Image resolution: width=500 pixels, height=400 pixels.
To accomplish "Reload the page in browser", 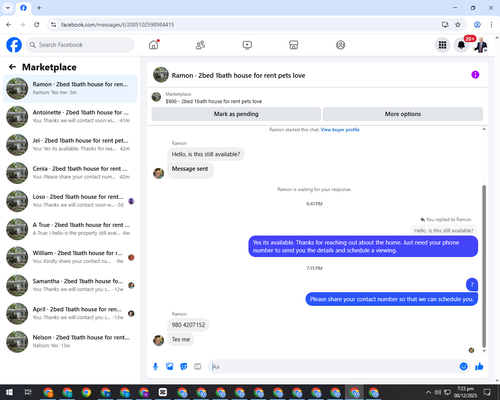I will pyautogui.click(x=37, y=25).
